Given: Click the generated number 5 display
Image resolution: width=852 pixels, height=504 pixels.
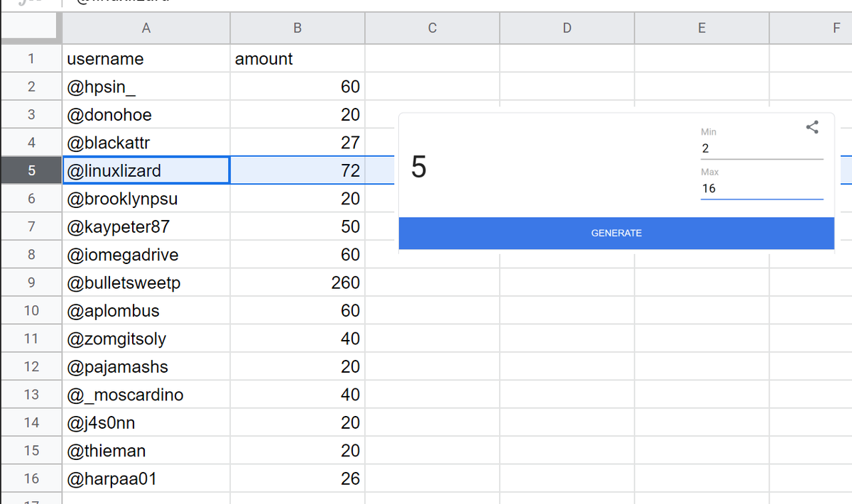Looking at the screenshot, I should (x=419, y=168).
